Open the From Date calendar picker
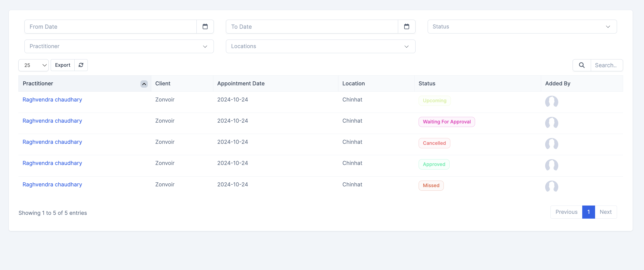Screen dimensions: 644x270 [205, 26]
